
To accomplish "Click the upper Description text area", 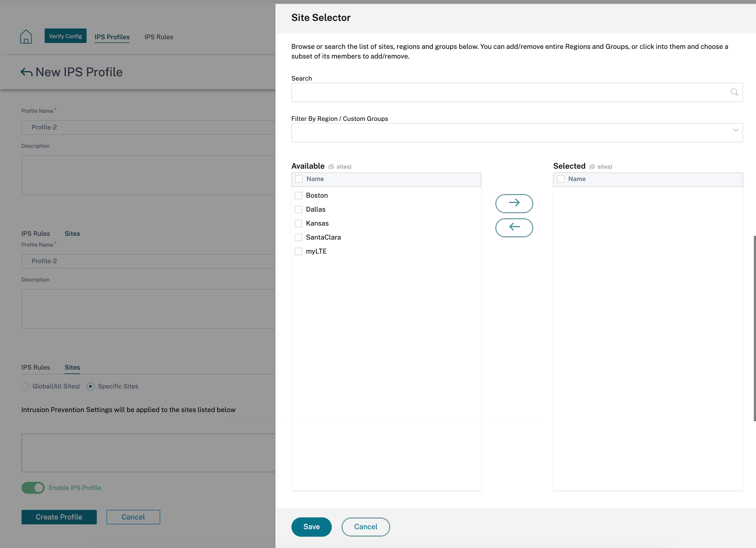I will 148,175.
